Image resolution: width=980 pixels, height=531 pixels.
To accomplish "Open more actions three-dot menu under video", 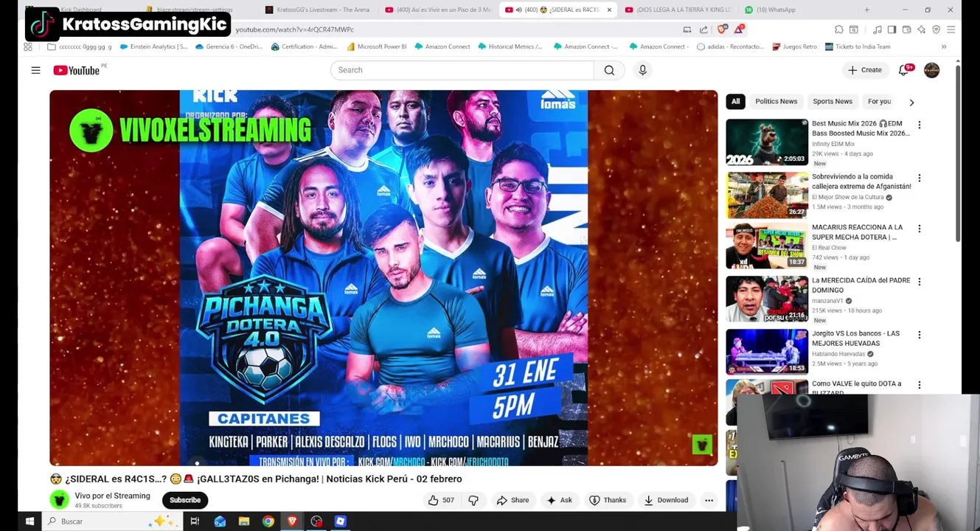I will (709, 500).
